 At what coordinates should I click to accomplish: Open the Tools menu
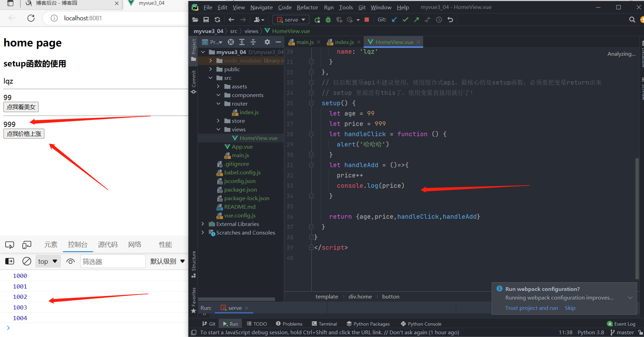click(346, 7)
